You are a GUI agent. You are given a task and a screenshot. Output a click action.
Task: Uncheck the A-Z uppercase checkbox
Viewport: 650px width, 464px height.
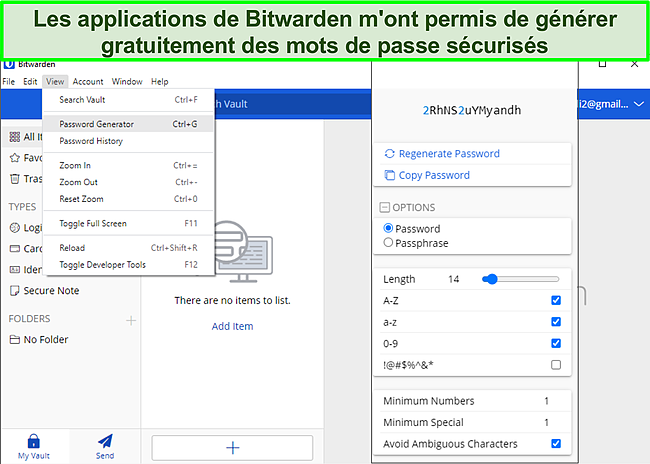pyautogui.click(x=556, y=300)
